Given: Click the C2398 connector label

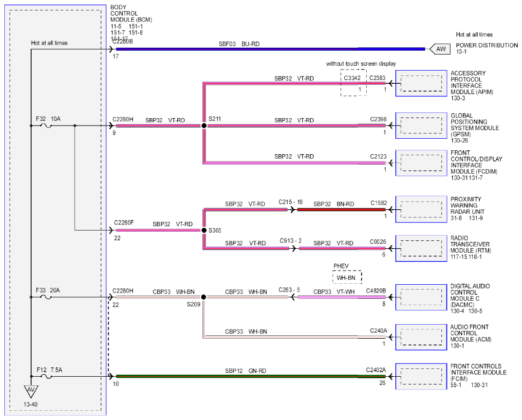Looking at the screenshot, I should pyautogui.click(x=378, y=119).
